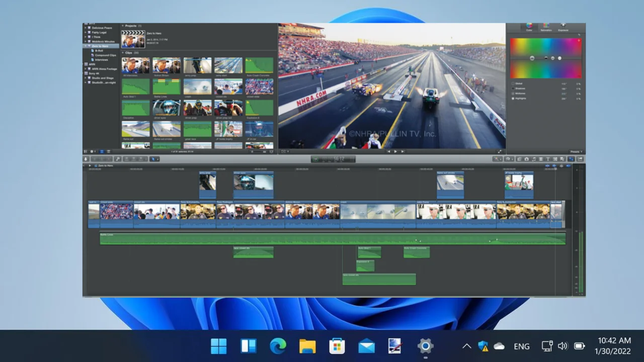Switch browser to list view
This screenshot has height=362, width=644.
(x=109, y=151)
